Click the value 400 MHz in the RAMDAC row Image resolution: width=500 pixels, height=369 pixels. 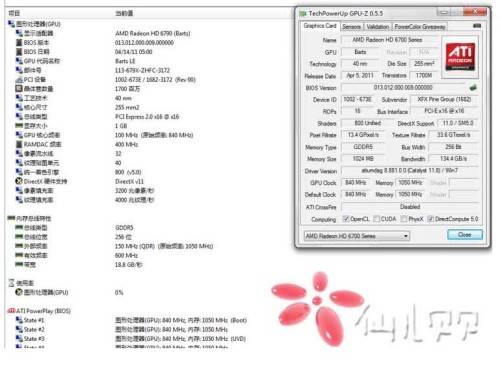tap(126, 144)
